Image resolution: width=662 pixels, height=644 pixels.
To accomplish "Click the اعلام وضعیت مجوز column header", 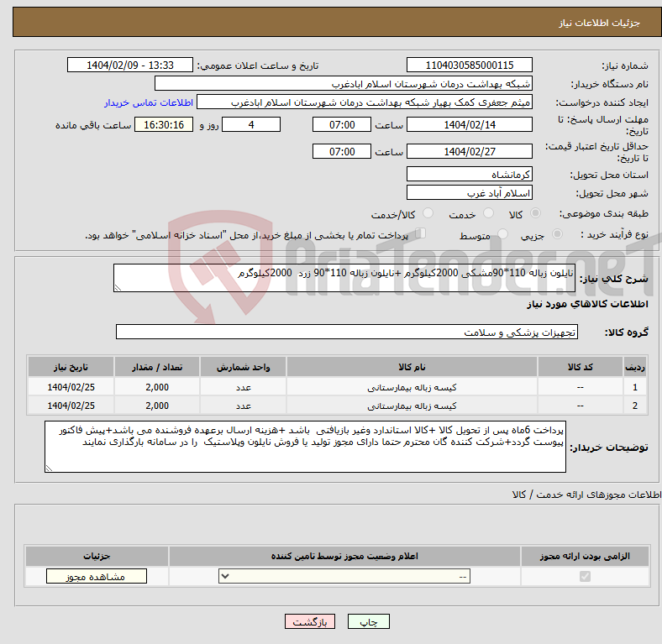I will click(x=344, y=556).
